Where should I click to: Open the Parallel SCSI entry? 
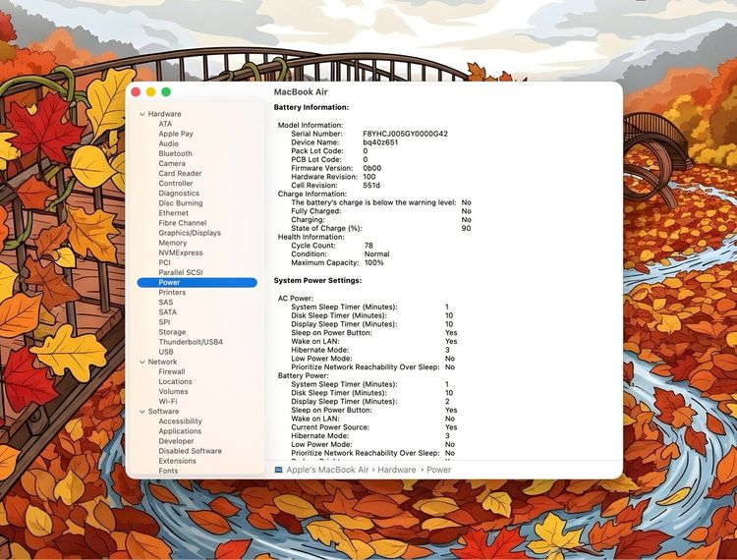(181, 272)
